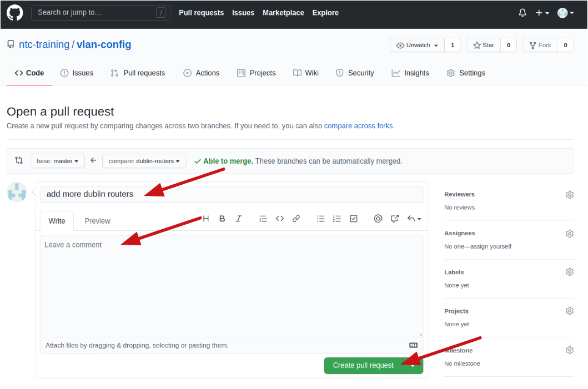Open the notifications bell
588x389 pixels.
(x=522, y=13)
